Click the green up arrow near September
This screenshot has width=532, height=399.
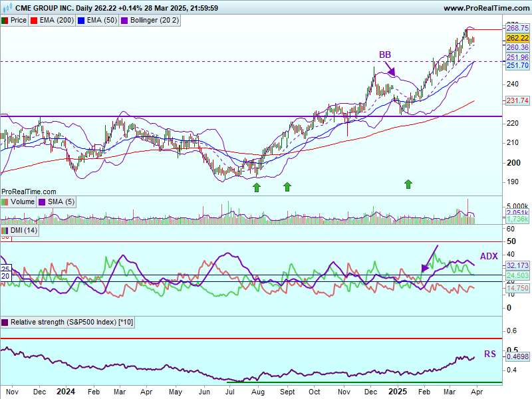coord(287,186)
